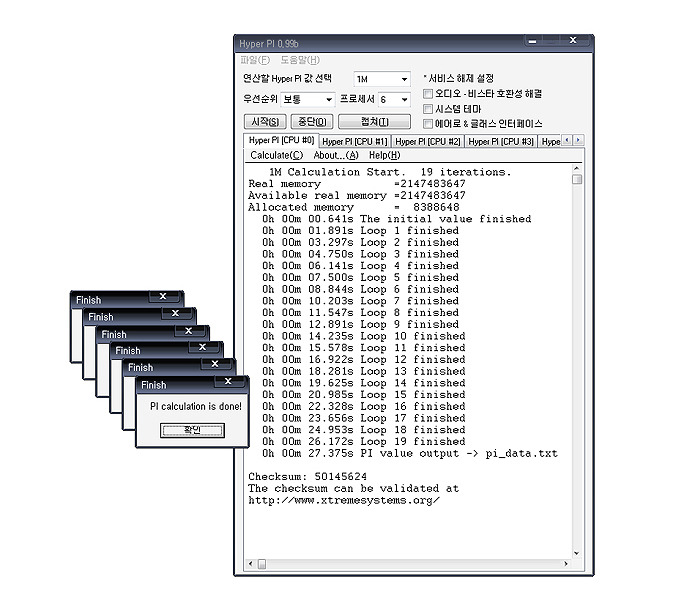The width and height of the screenshot is (700, 594).
Task: Click the 'The initial value finished' log line
Action: tap(396, 219)
